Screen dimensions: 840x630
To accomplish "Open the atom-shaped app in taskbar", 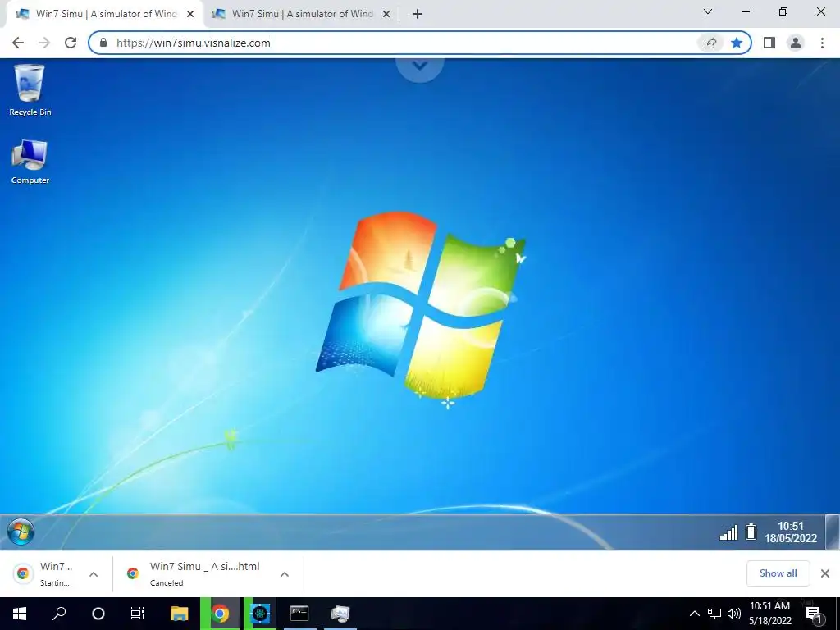I will point(260,614).
